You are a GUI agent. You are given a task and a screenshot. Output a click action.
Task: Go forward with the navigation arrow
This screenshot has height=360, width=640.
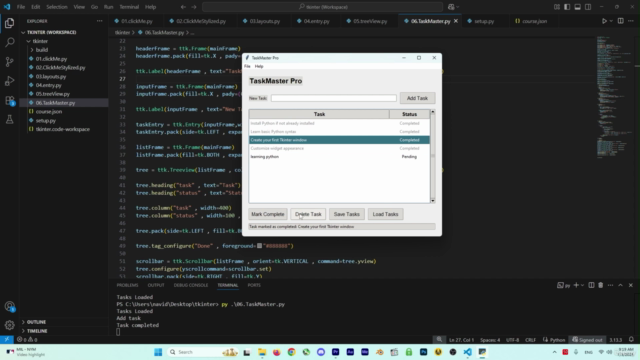click(194, 7)
